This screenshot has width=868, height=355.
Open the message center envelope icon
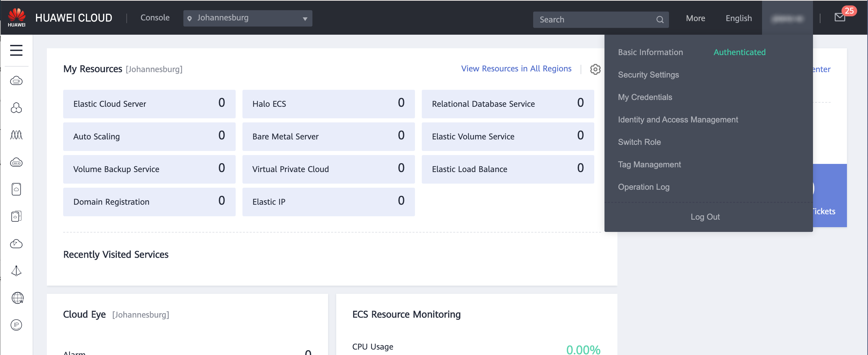point(840,18)
